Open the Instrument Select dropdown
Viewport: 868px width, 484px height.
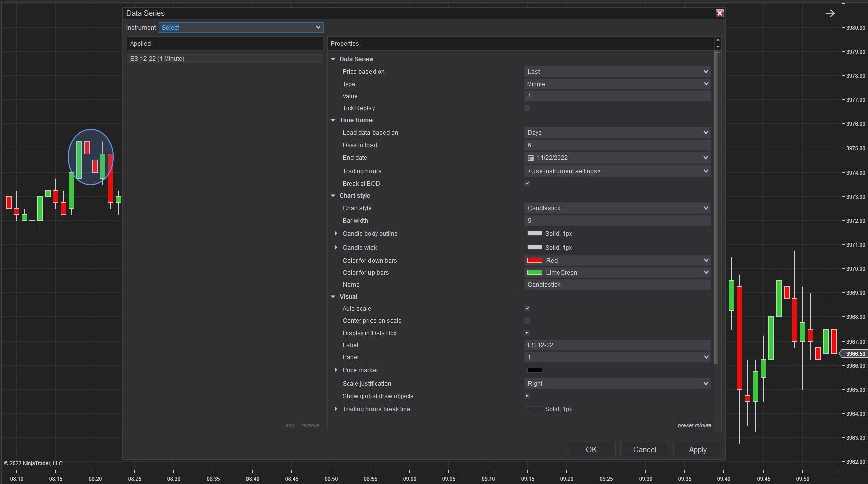(241, 28)
